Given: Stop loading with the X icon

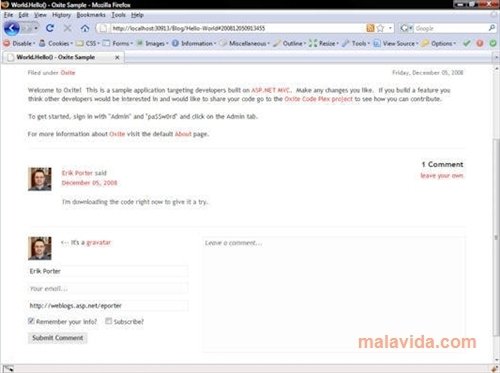Looking at the screenshot, I should (x=68, y=28).
